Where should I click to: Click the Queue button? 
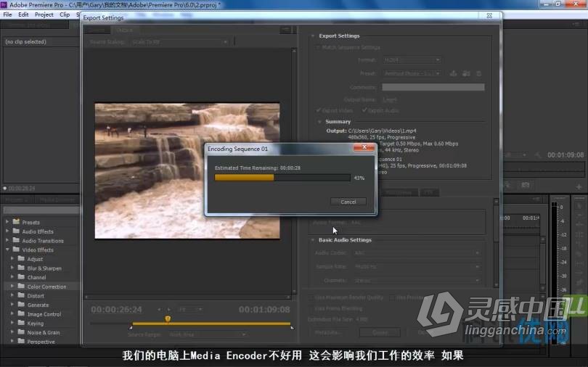(380, 332)
